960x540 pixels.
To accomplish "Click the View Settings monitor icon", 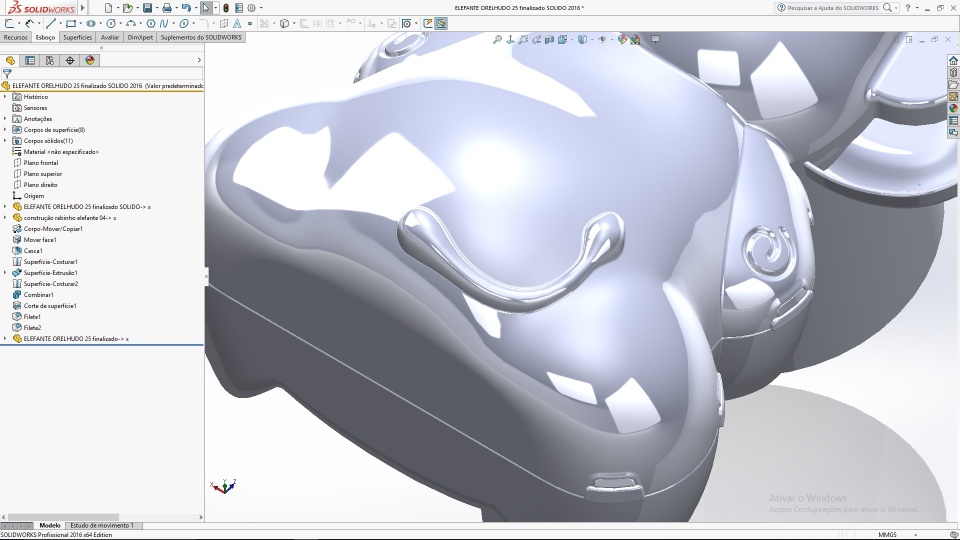I will [x=655, y=39].
